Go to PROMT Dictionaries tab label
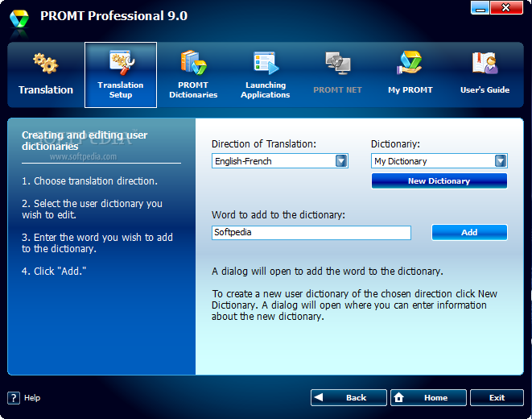The height and width of the screenshot is (419, 532). pos(193,89)
